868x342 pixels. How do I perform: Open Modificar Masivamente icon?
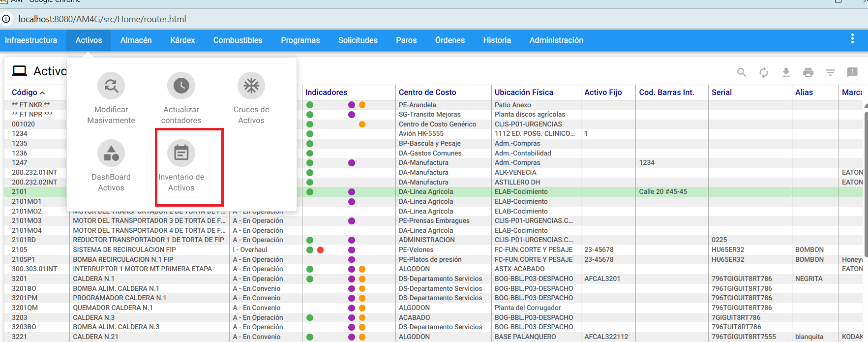point(111,86)
